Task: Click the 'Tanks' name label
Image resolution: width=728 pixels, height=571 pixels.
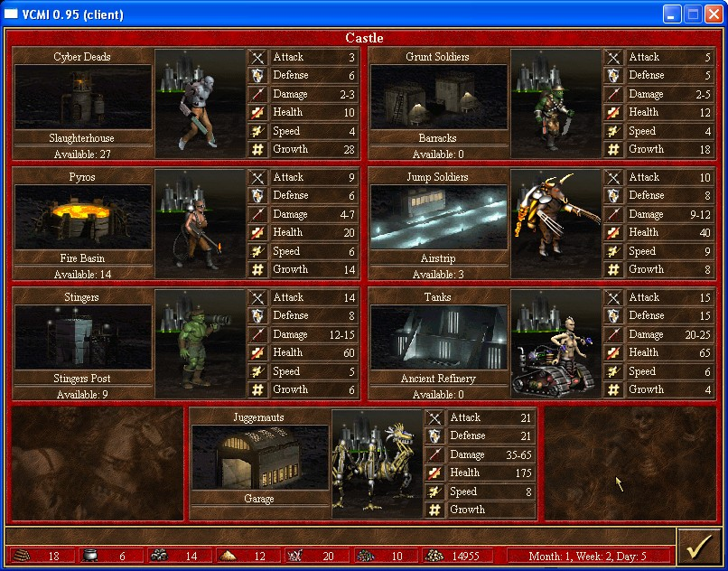Action: 437,297
